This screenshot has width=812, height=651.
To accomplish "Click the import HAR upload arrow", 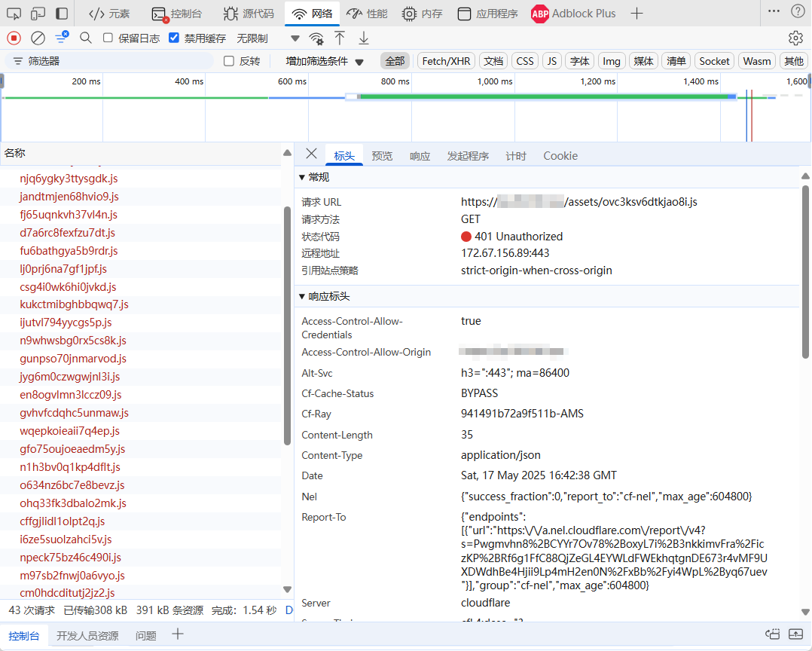I will click(340, 38).
